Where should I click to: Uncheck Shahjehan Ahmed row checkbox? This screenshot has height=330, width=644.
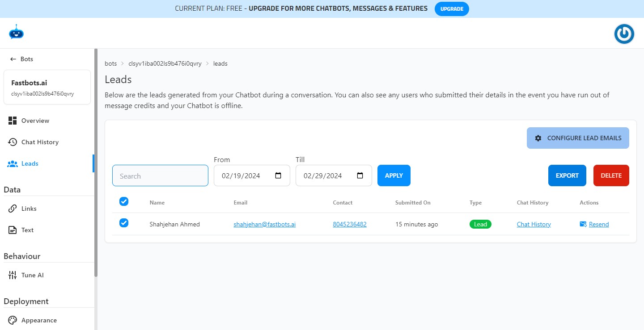coord(124,222)
